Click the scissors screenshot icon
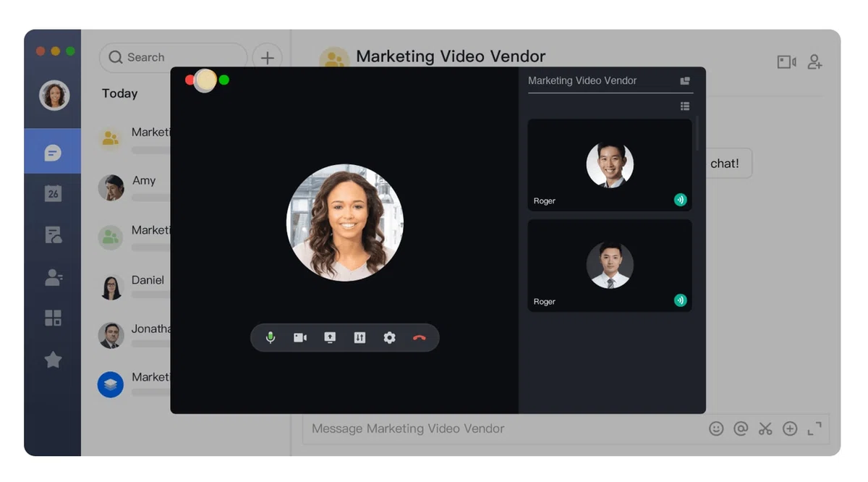The width and height of the screenshot is (868, 482). [765, 428]
